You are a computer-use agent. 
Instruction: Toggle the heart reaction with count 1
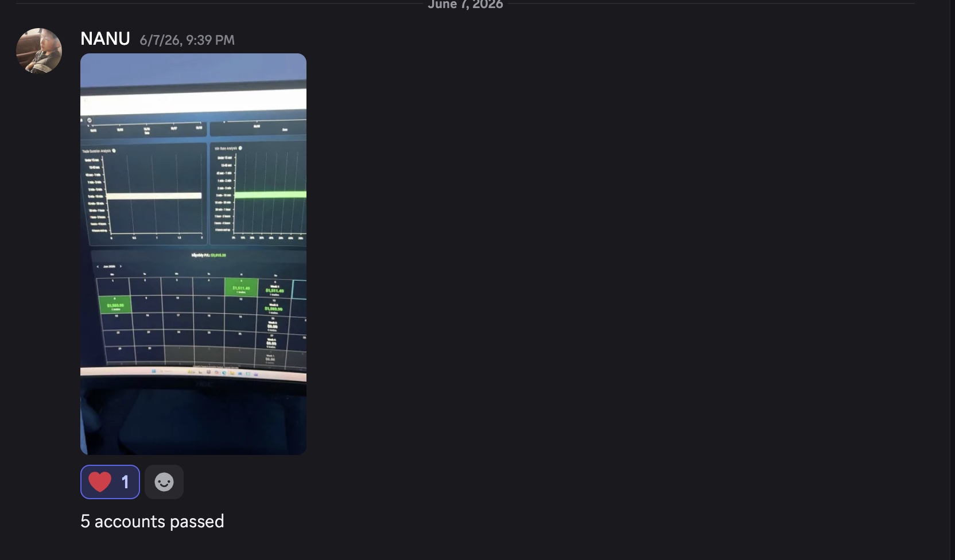[110, 482]
